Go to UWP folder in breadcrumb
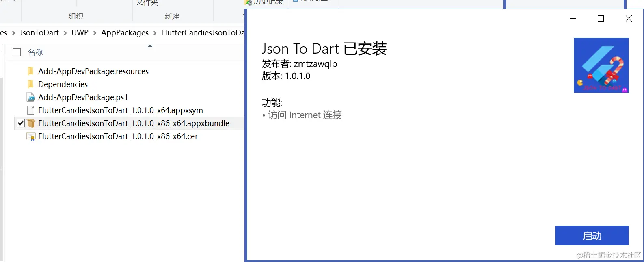 coord(80,32)
